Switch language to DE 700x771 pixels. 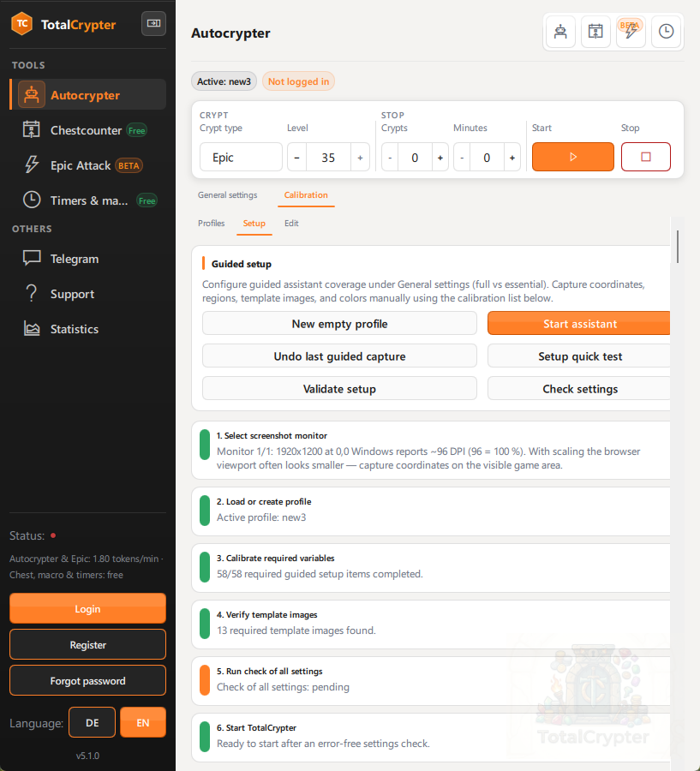(x=92, y=722)
